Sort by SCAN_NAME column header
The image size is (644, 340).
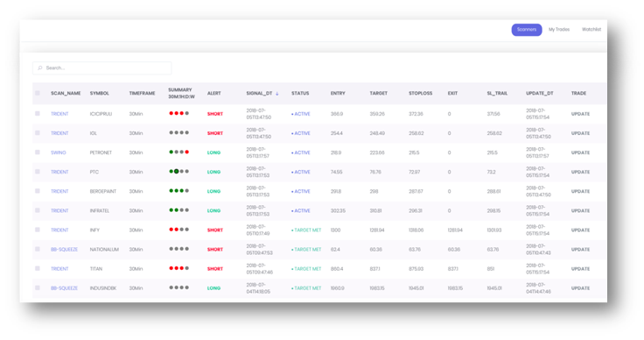click(x=66, y=94)
